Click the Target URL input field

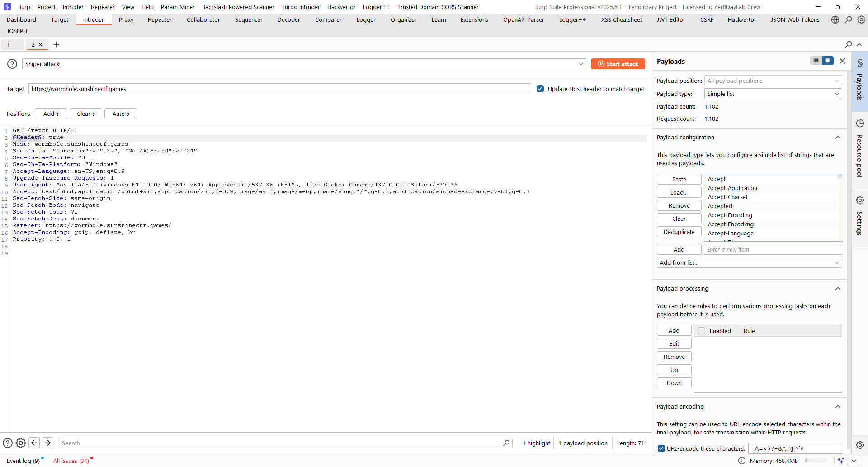(279, 89)
